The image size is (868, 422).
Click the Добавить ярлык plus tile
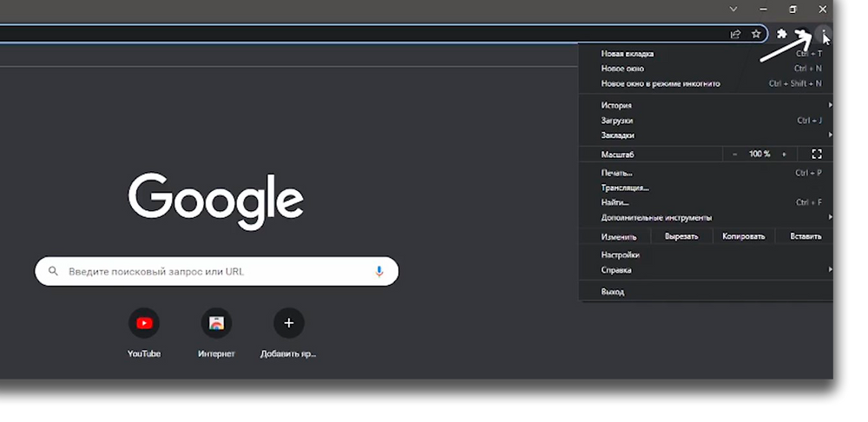288,333
